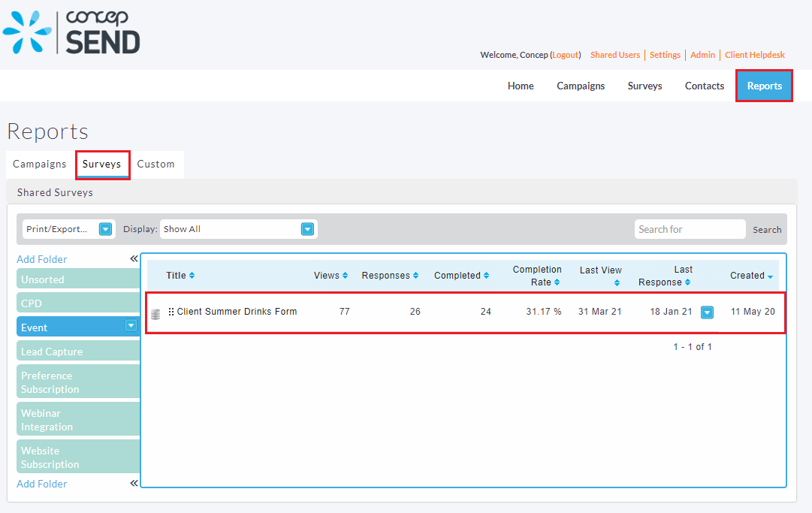Open the Client Helpdesk link
This screenshot has width=812, height=513.
tap(754, 55)
